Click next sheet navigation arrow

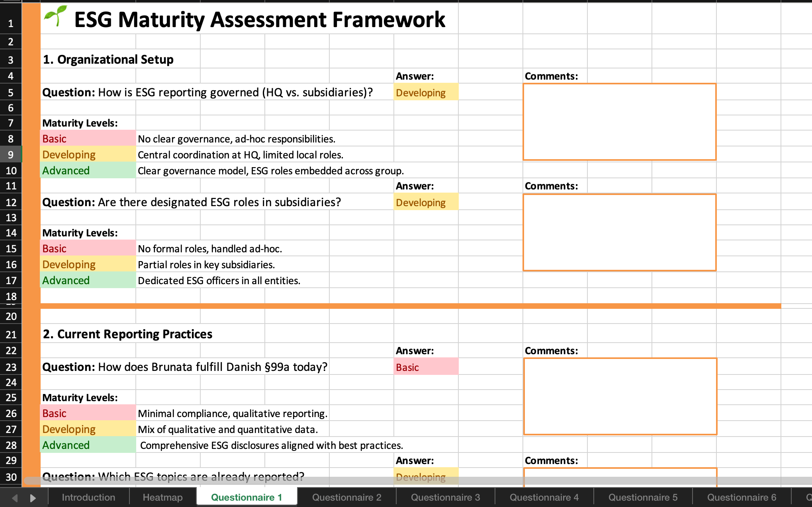coord(33,498)
